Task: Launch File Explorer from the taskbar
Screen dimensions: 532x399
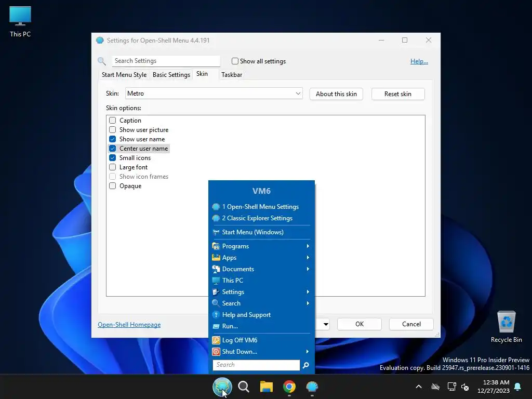Action: (x=267, y=387)
